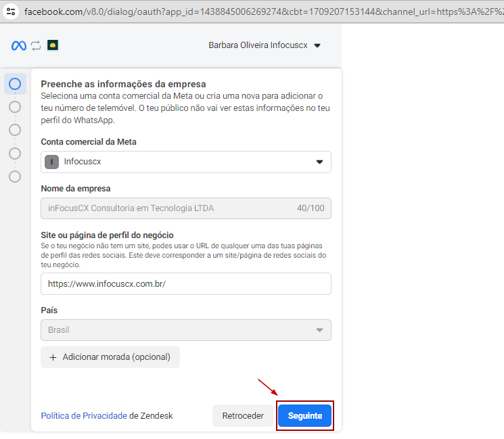Image resolution: width=504 pixels, height=439 pixels.
Task: Open the Política de Privacidade link
Action: [x=84, y=416]
